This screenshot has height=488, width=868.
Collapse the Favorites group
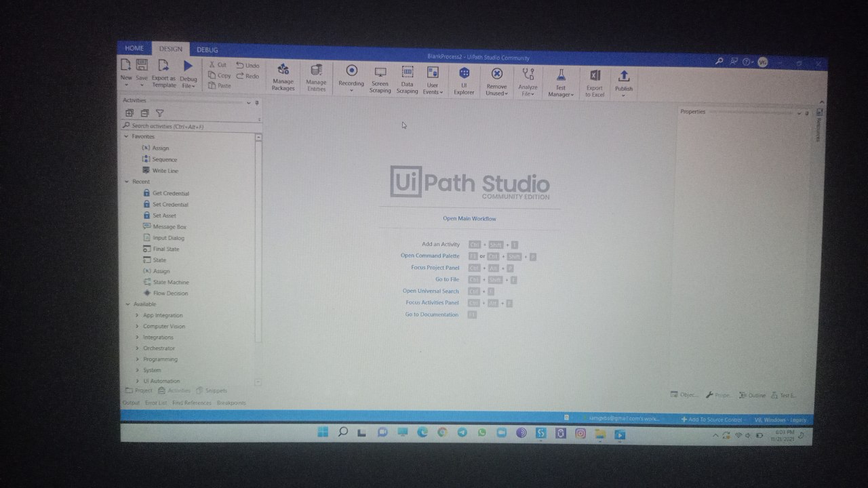click(126, 136)
